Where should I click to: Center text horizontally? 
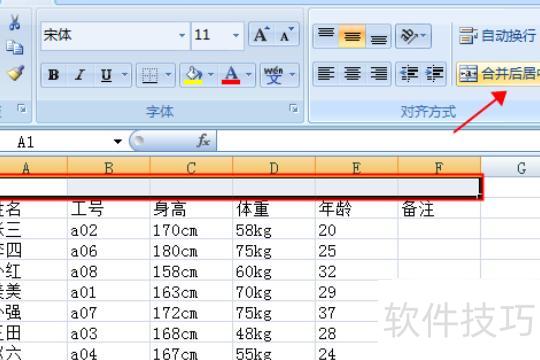point(352,73)
